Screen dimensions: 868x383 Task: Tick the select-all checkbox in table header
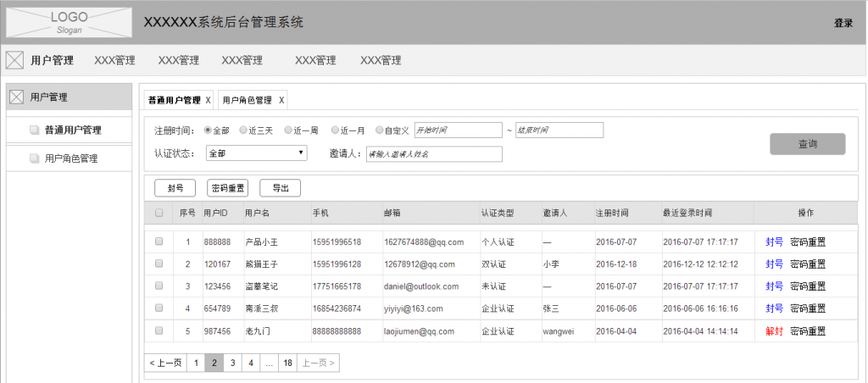coord(159,213)
